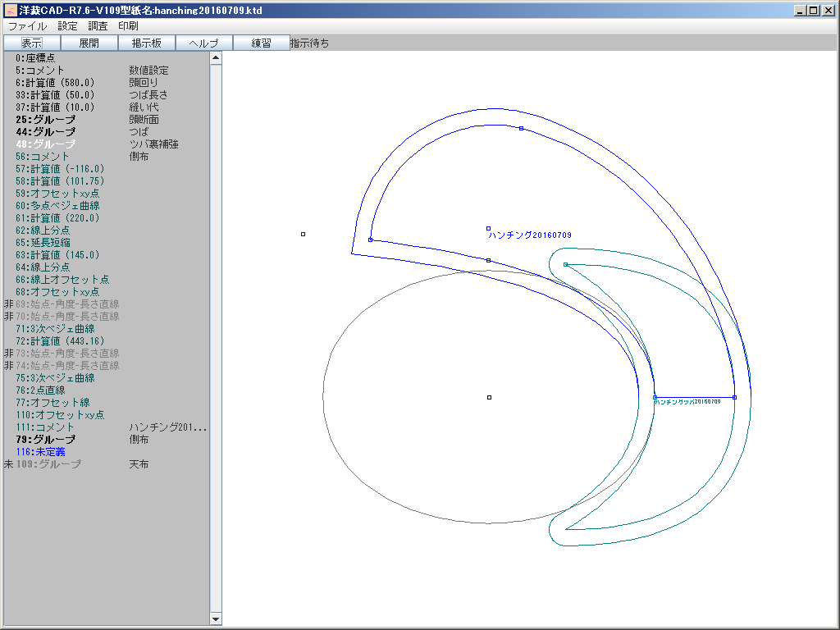
Task: Click the list scrollbar down arrow
Action: 216,619
